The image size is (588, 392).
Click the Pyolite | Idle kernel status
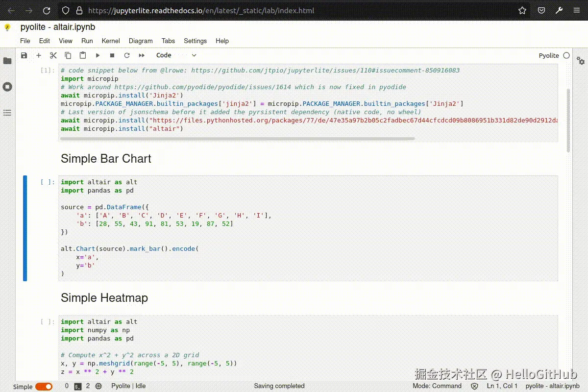[128, 386]
